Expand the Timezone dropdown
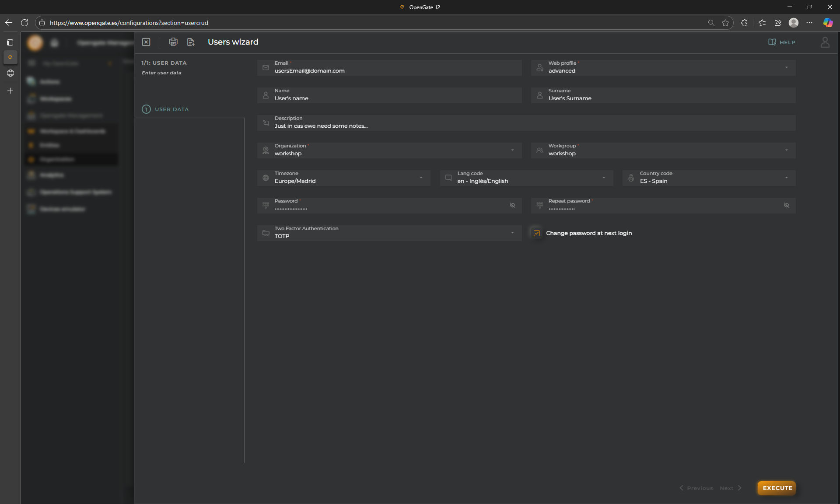 pos(421,178)
